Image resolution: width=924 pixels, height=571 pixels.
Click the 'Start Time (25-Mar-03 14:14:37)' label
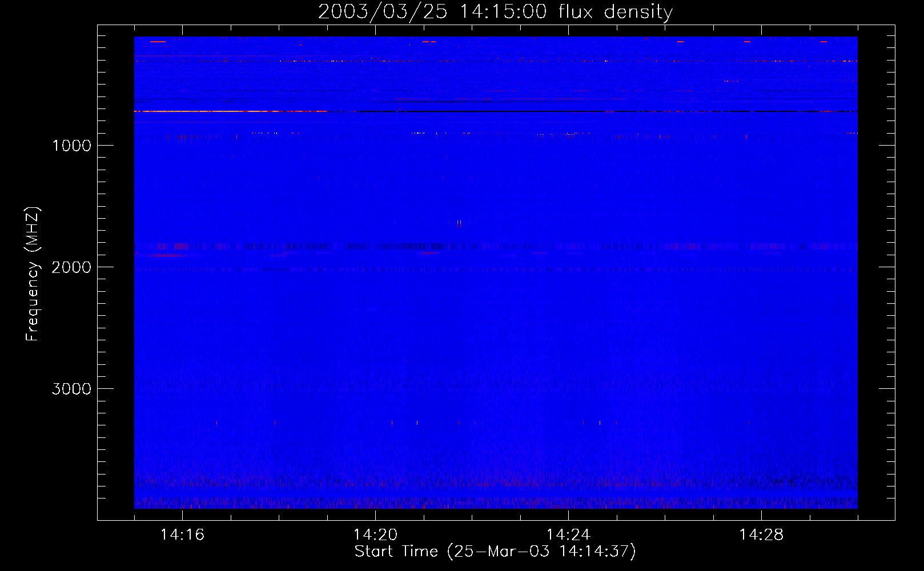click(495, 552)
